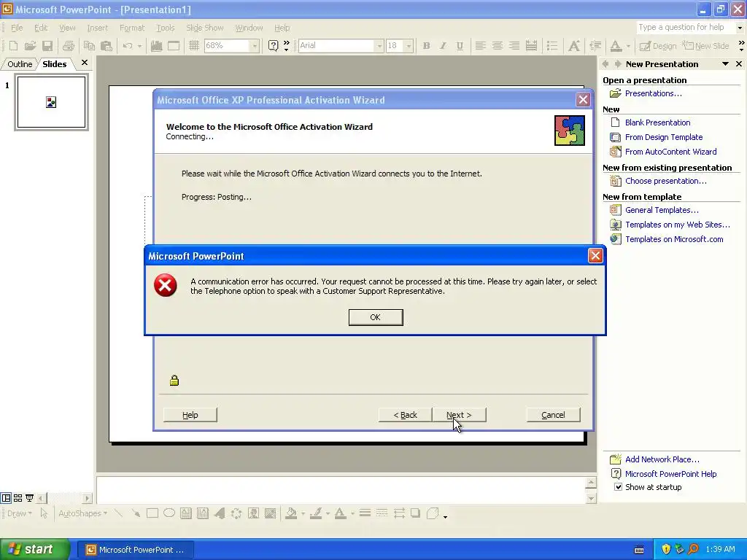Viewport: 747px width, 560px height.
Task: Click the Increase Font Size icon
Action: coord(574,46)
